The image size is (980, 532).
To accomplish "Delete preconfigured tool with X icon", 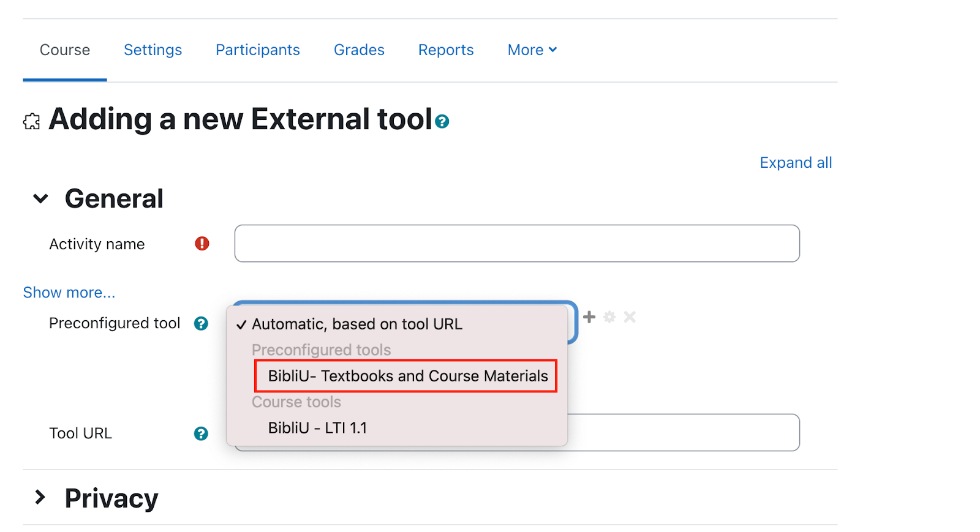I will click(x=630, y=317).
